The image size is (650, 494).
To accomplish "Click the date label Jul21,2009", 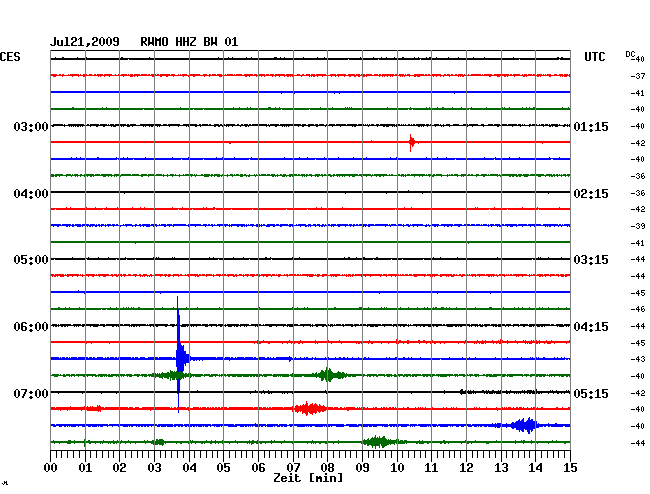I will (85, 42).
